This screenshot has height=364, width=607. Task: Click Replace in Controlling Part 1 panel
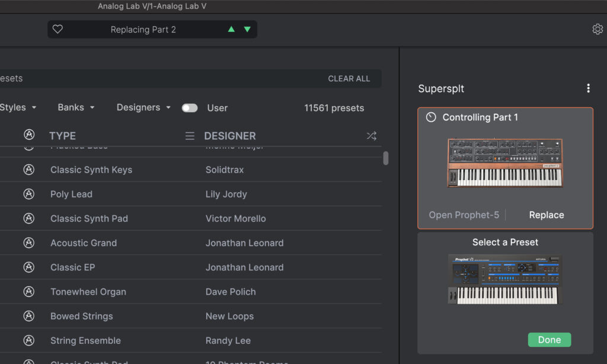pos(546,215)
